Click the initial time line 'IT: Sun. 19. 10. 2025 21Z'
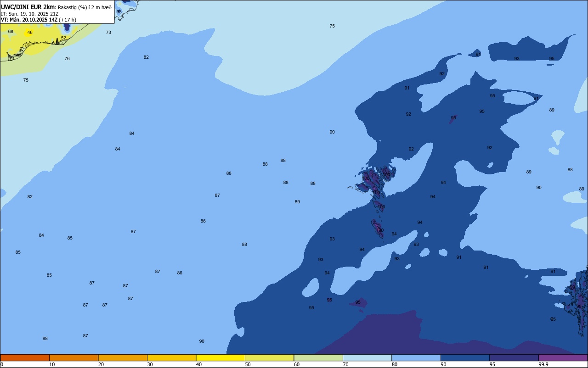Image resolution: width=588 pixels, height=368 pixels. pyautogui.click(x=29, y=14)
